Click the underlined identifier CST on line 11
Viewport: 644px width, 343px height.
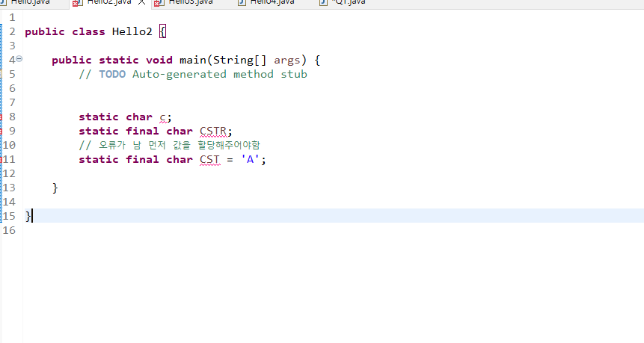click(210, 160)
